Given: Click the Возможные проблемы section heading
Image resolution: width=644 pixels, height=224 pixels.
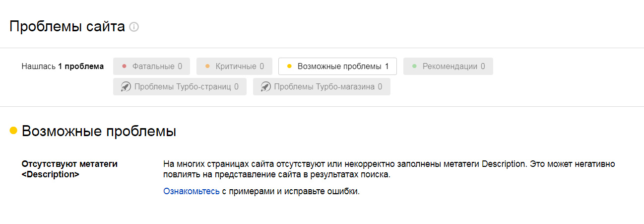Looking at the screenshot, I should 99,131.
